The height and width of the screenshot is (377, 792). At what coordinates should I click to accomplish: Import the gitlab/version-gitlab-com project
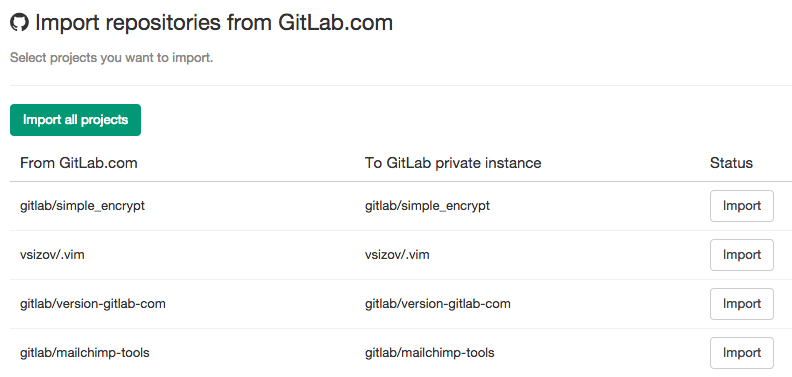click(741, 304)
